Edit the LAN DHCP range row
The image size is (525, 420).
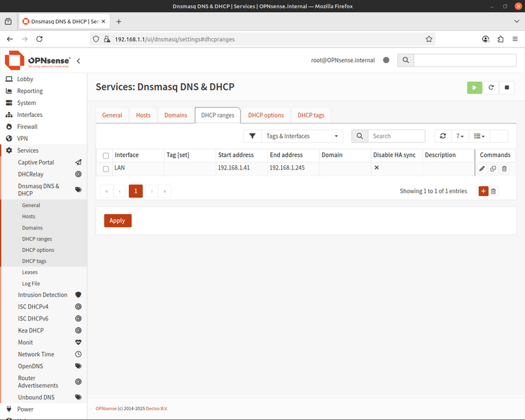pos(482,169)
